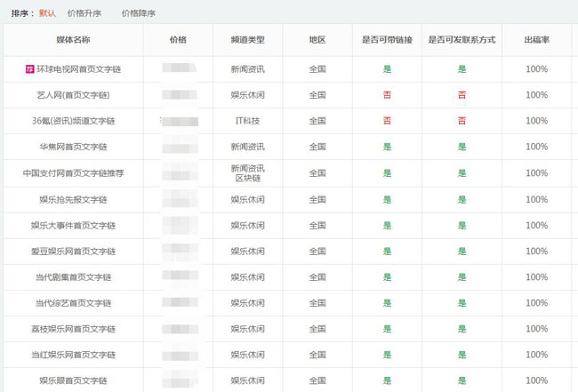This screenshot has width=578, height=392.
Task: Select 荔枝娱乐网首页文字链 row name
Action: pyautogui.click(x=73, y=329)
